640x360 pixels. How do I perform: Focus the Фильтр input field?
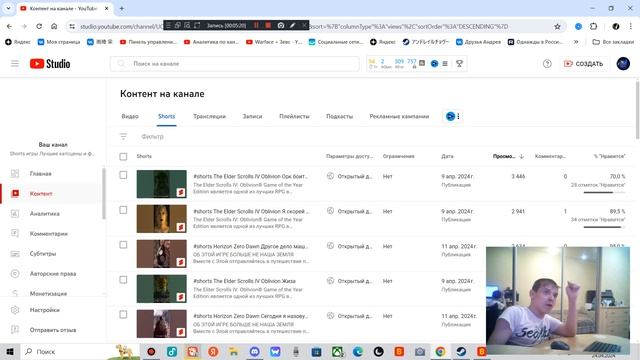click(x=152, y=137)
